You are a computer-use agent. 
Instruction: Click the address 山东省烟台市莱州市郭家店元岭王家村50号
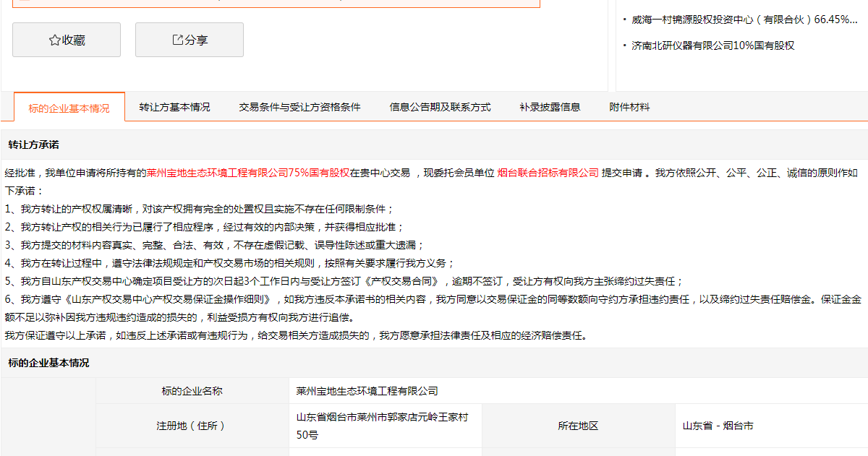382,426
